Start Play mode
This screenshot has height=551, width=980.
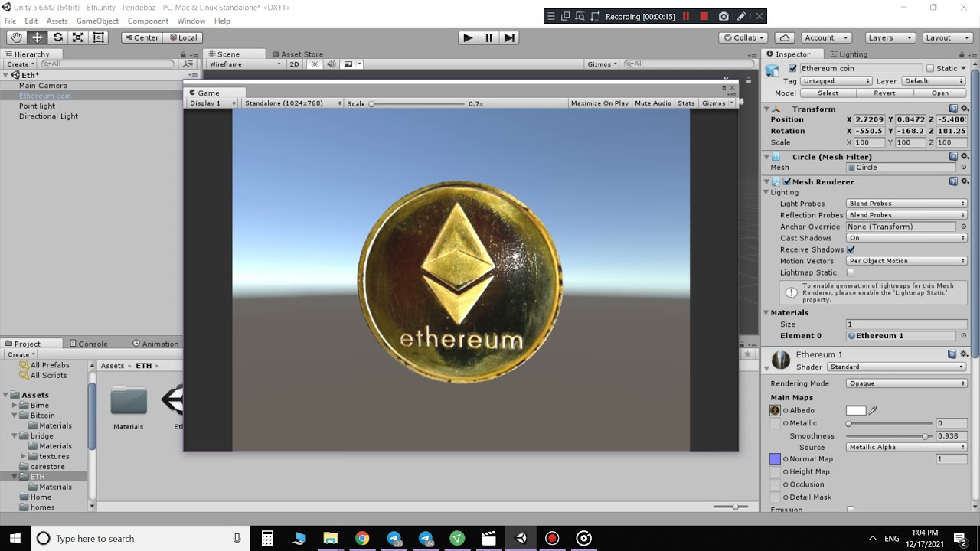coord(468,37)
